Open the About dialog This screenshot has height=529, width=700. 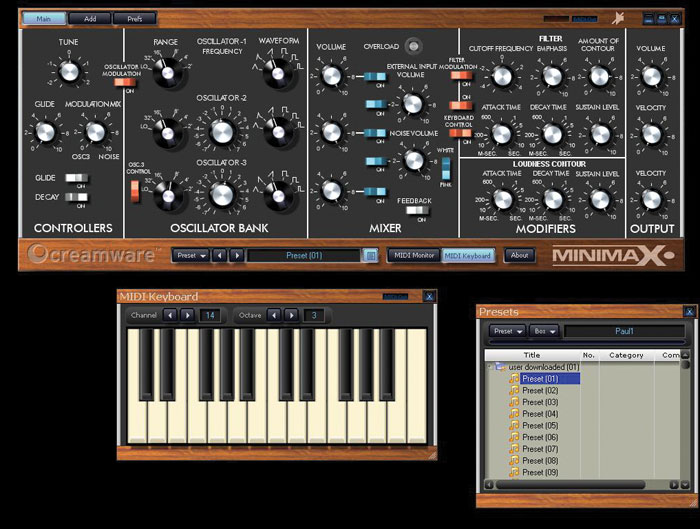pos(519,255)
